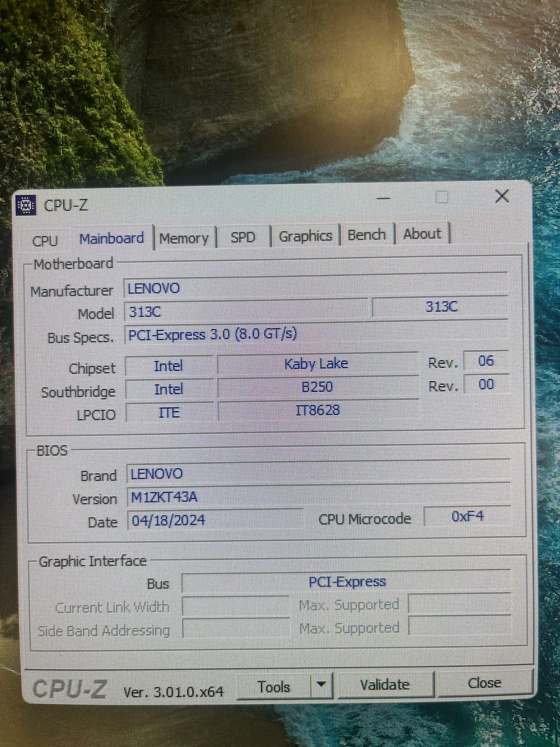Click the Tools button
This screenshot has height=747, width=560.
coord(274,687)
